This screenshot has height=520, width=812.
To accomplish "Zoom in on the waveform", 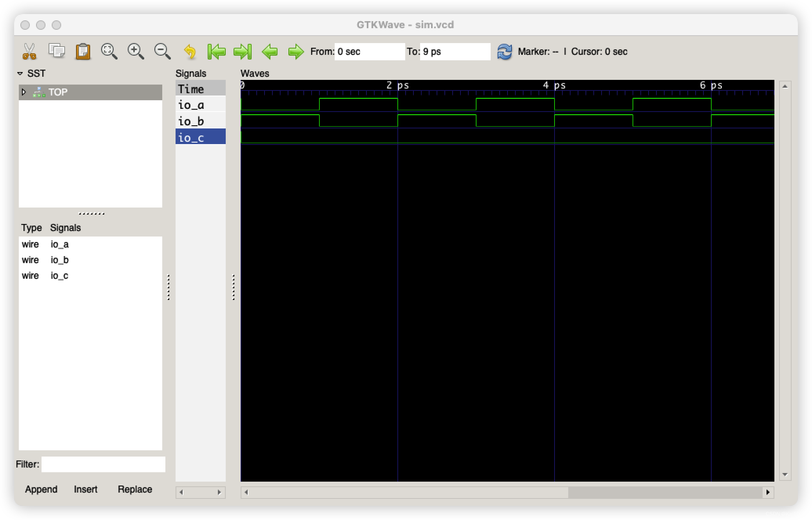I will pyautogui.click(x=136, y=51).
